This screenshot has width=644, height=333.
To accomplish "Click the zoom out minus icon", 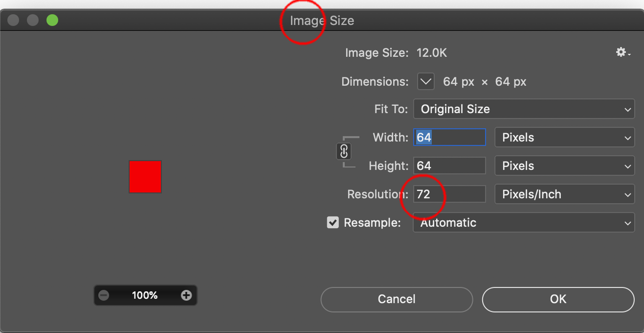I will pyautogui.click(x=104, y=295).
